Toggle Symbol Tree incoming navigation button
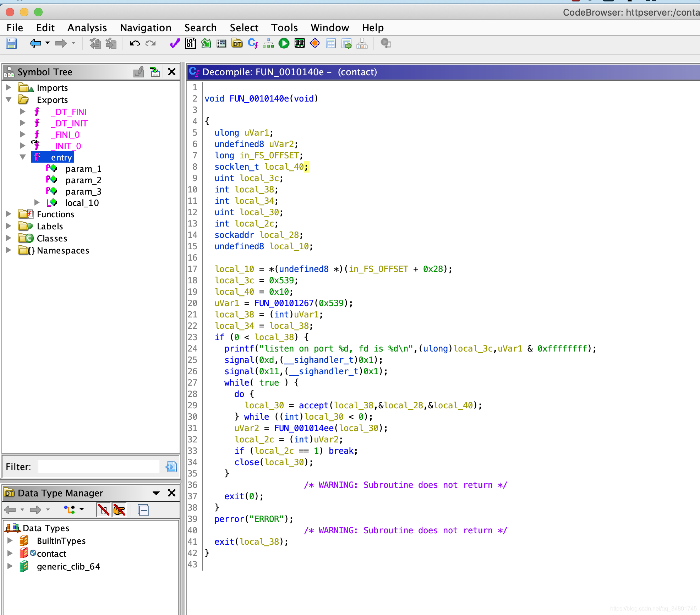Screen dimensions: 700x615 click(x=155, y=72)
